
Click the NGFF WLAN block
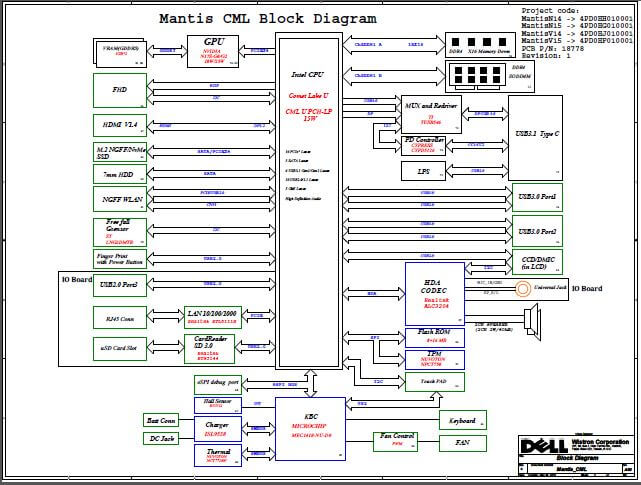tap(120, 198)
